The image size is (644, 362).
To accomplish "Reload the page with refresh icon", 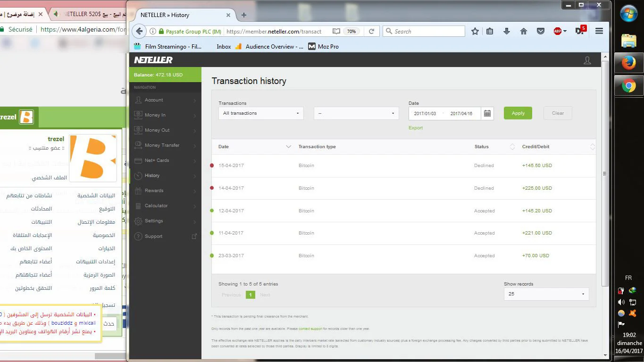I will point(371,32).
